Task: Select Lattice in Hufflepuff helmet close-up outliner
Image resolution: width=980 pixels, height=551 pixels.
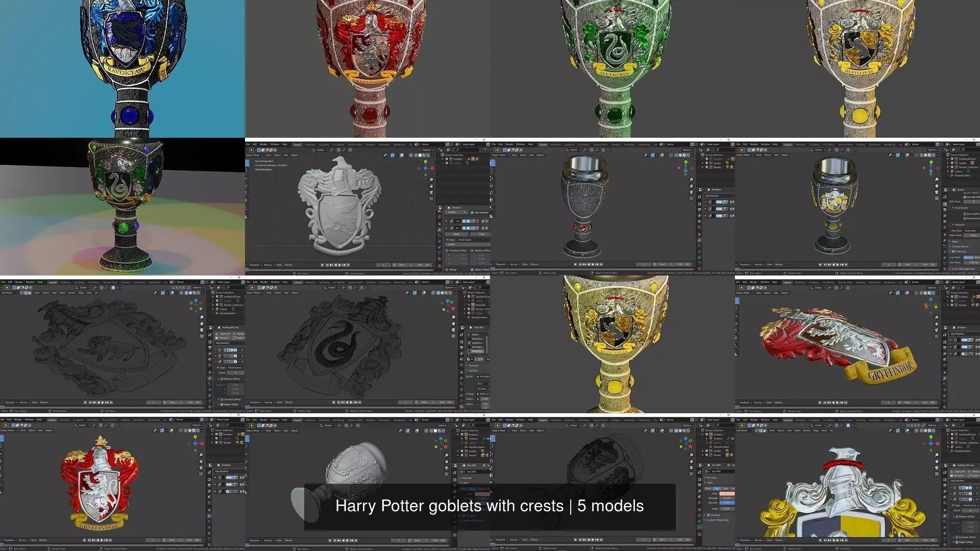Action: 958,447
